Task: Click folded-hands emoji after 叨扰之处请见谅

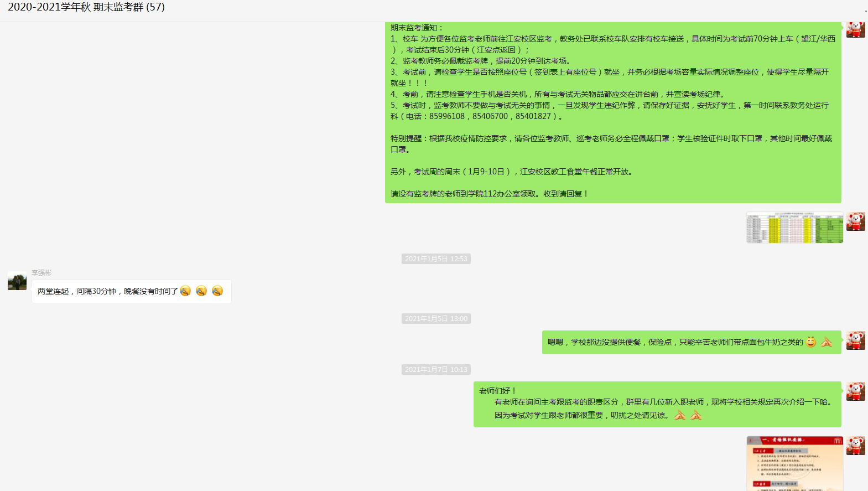Action: 680,415
